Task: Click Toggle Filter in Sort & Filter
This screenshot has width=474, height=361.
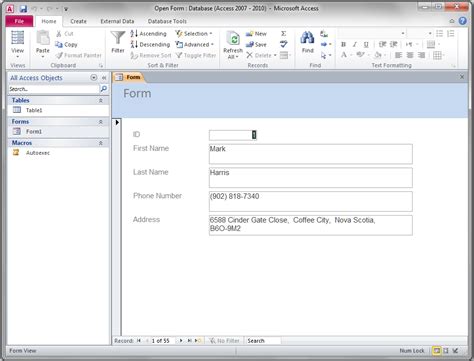Action: (x=196, y=55)
